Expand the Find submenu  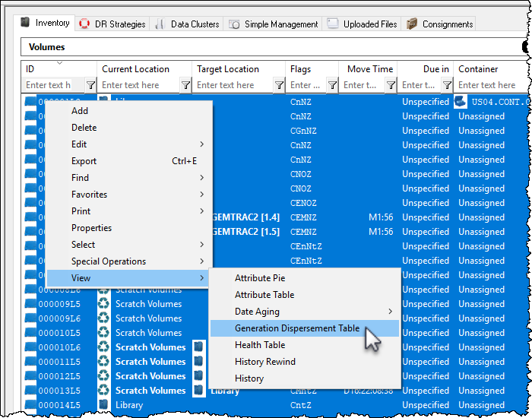(x=129, y=178)
